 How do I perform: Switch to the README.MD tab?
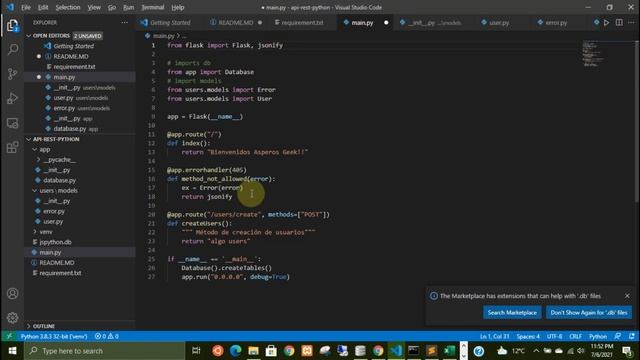click(x=236, y=22)
